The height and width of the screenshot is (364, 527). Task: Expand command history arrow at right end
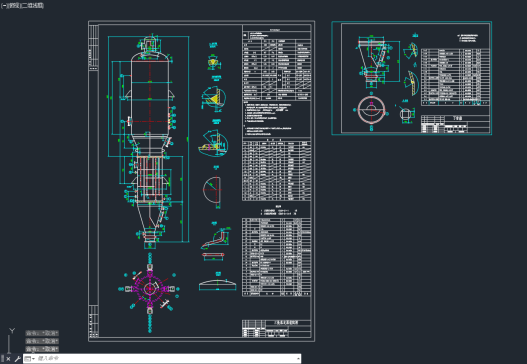(298, 359)
